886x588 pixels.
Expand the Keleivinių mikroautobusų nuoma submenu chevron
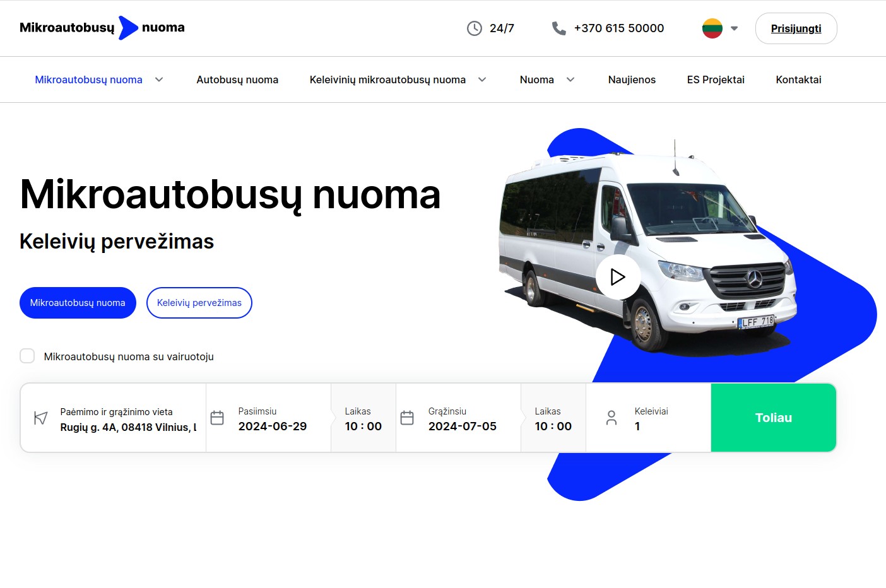click(482, 79)
